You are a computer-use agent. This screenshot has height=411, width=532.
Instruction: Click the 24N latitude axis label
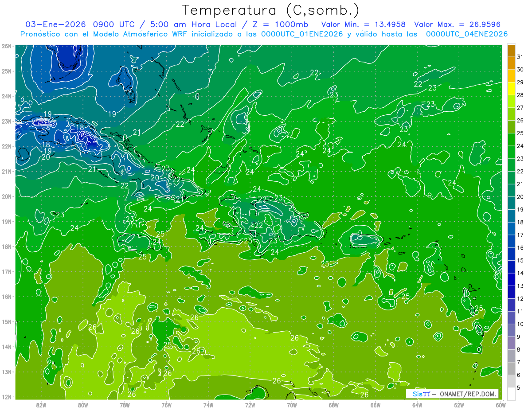pos(6,96)
